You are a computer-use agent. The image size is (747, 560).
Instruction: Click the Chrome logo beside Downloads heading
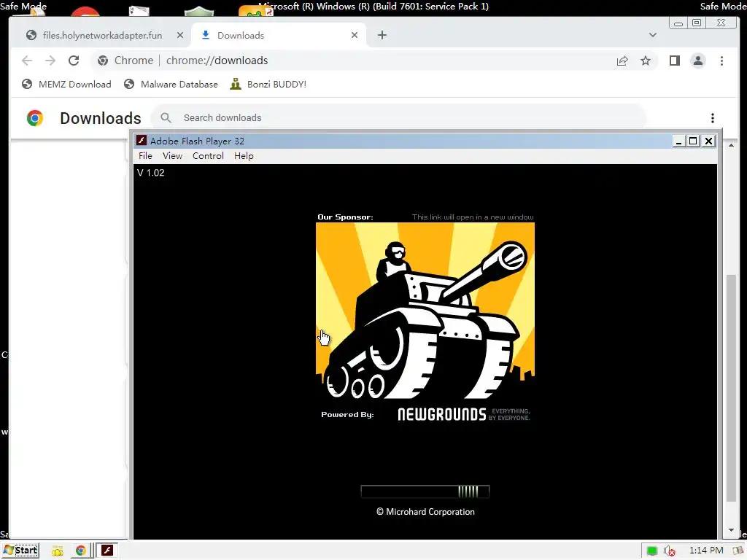coord(35,117)
